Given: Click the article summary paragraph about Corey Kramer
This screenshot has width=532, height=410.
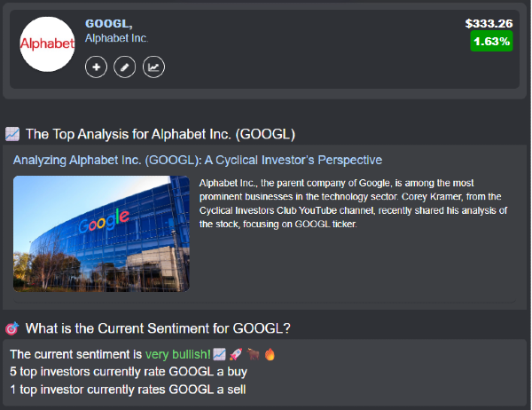Looking at the screenshot, I should tap(353, 203).
